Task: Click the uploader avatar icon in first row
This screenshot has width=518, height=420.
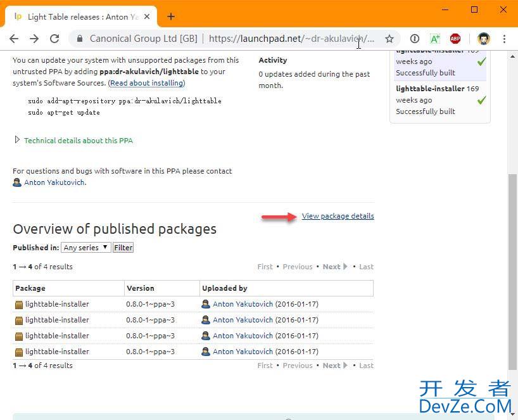Action: (206, 304)
